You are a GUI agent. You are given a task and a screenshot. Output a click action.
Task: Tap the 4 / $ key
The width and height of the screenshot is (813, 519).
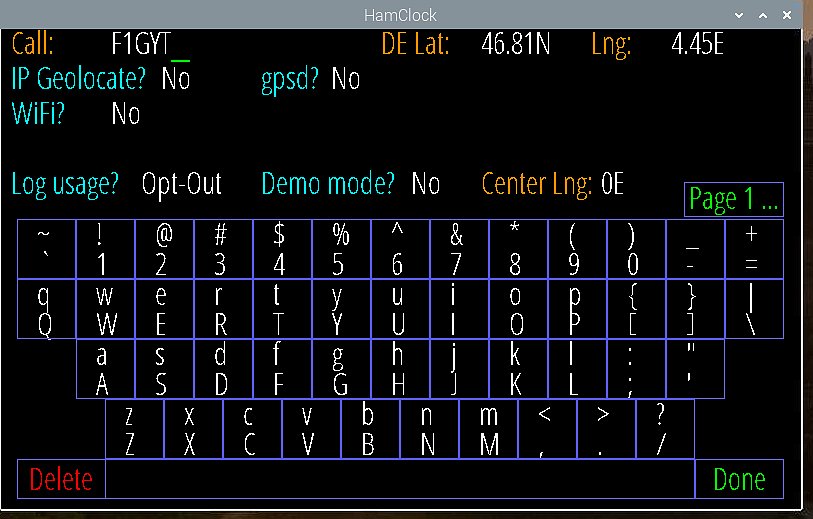(283, 249)
